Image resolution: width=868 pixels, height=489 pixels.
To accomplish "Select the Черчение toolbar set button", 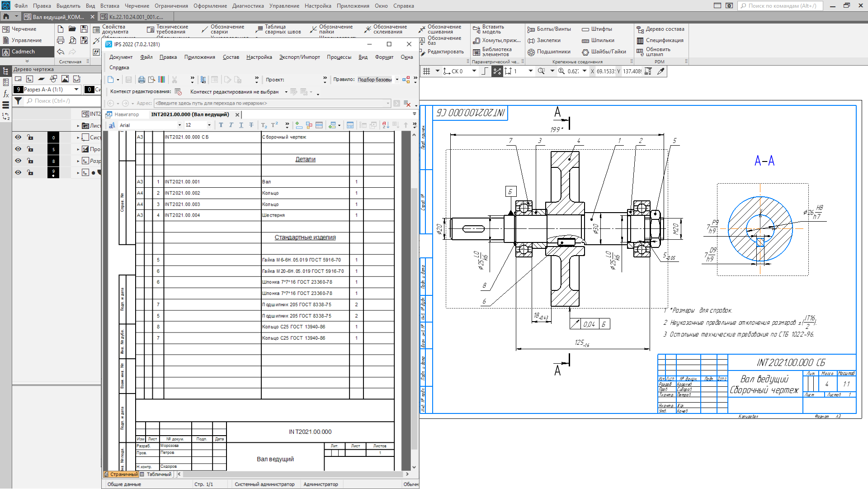I will pos(24,29).
